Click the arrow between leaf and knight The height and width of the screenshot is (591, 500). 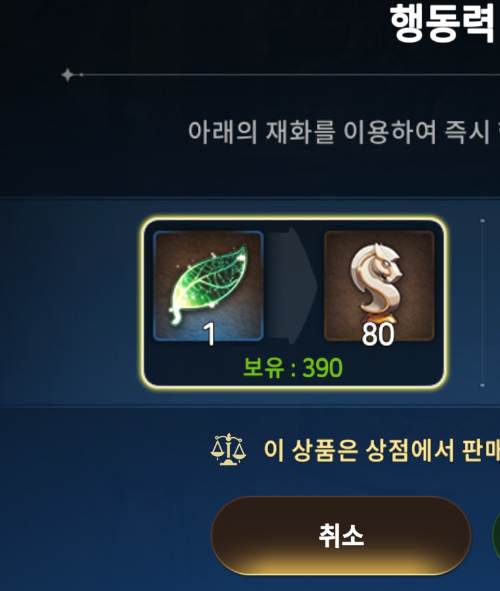(x=292, y=286)
